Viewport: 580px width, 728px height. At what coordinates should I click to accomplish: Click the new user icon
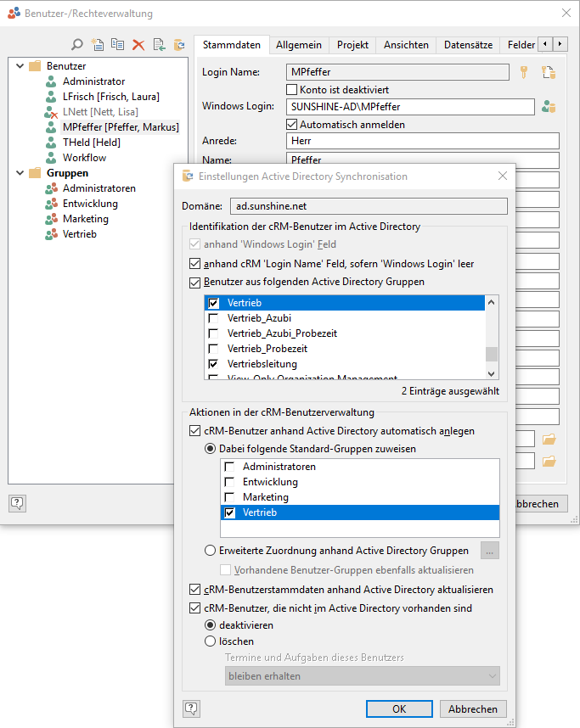(x=98, y=45)
